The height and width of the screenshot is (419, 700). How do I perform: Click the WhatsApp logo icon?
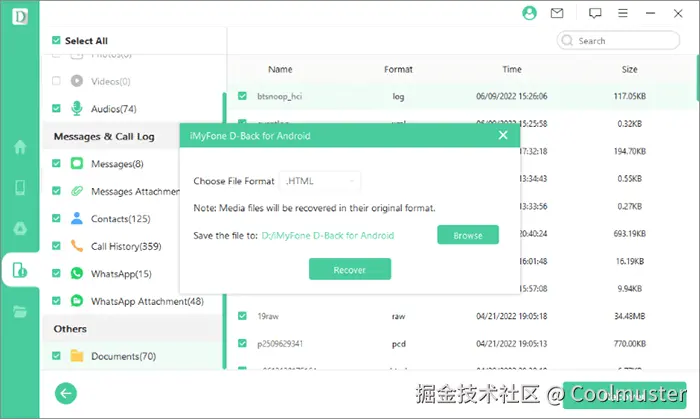click(x=77, y=273)
